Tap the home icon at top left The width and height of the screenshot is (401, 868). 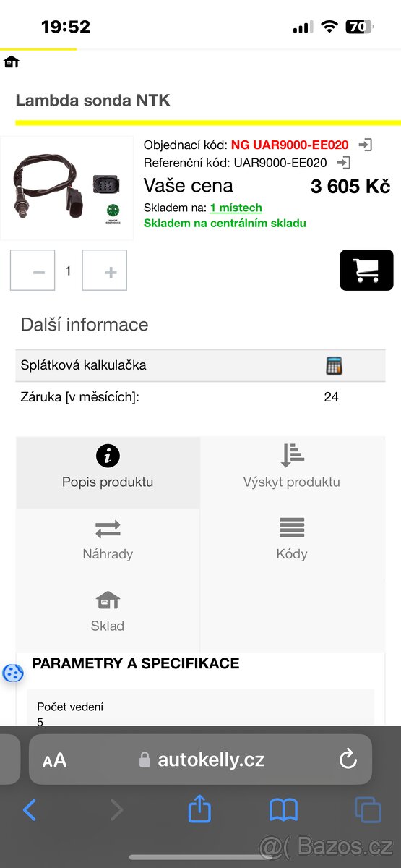[x=11, y=62]
